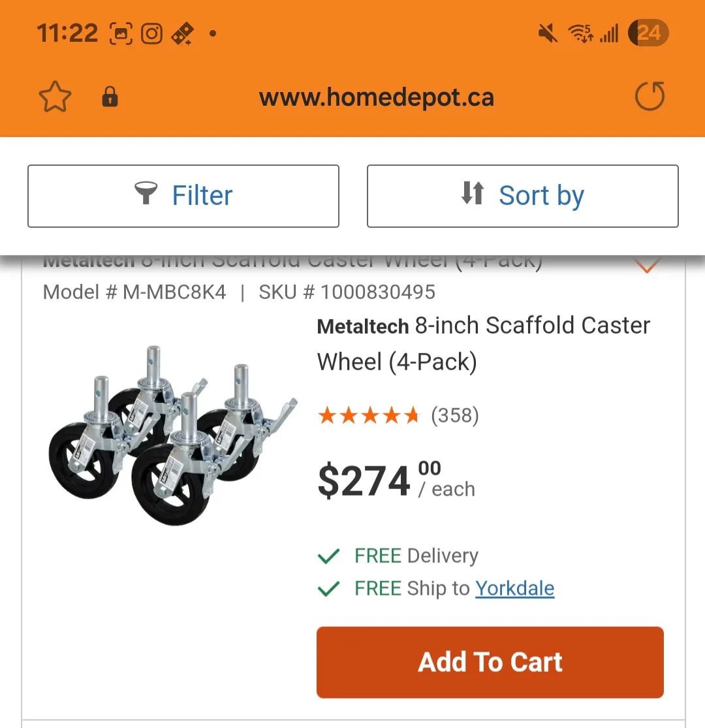Screen dimensions: 705x728
Task: View the 358 customer reviews
Action: click(454, 415)
